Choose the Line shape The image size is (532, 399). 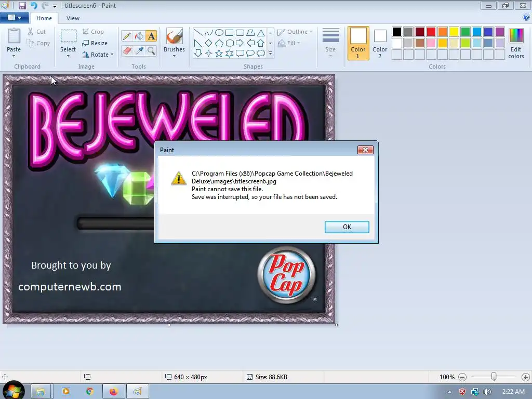[x=198, y=33]
